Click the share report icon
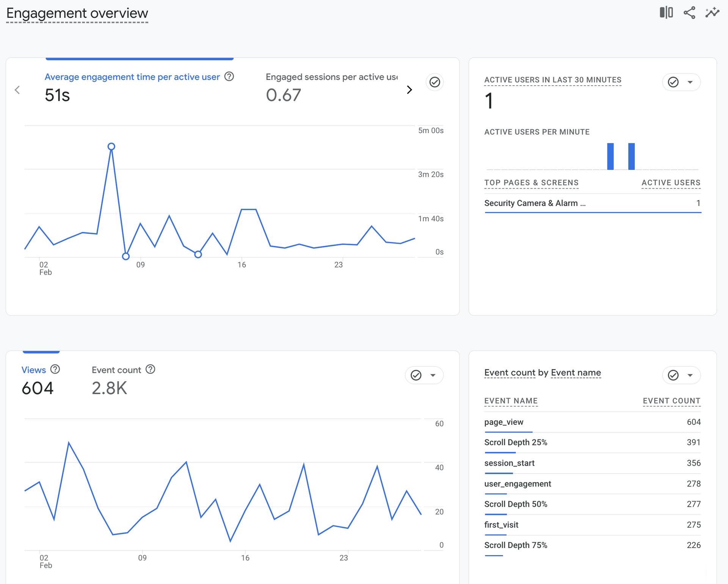This screenshot has width=728, height=584. point(689,13)
